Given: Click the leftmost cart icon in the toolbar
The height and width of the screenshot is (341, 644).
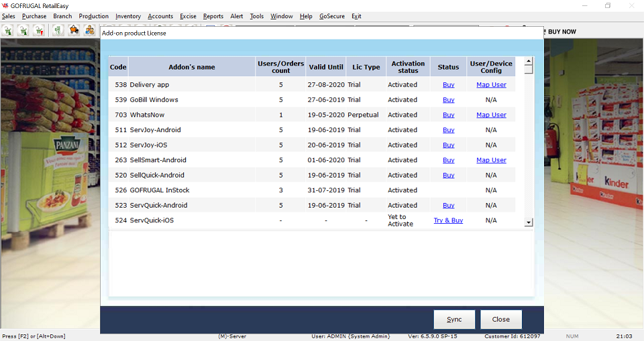Looking at the screenshot, I should (x=8, y=31).
